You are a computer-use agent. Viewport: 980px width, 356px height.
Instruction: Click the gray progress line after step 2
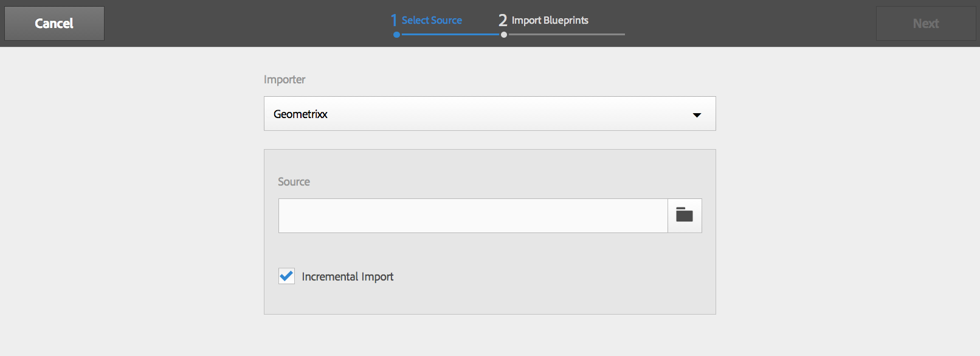pos(567,35)
